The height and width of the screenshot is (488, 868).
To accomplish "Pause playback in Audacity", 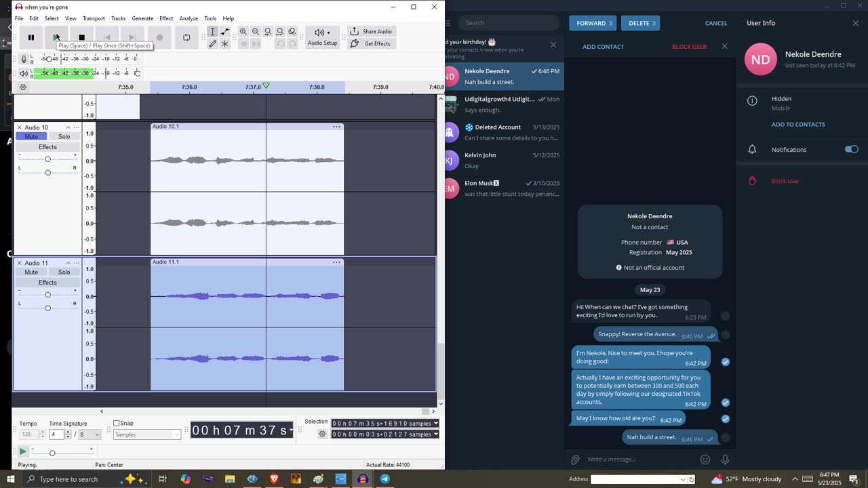I will (31, 37).
